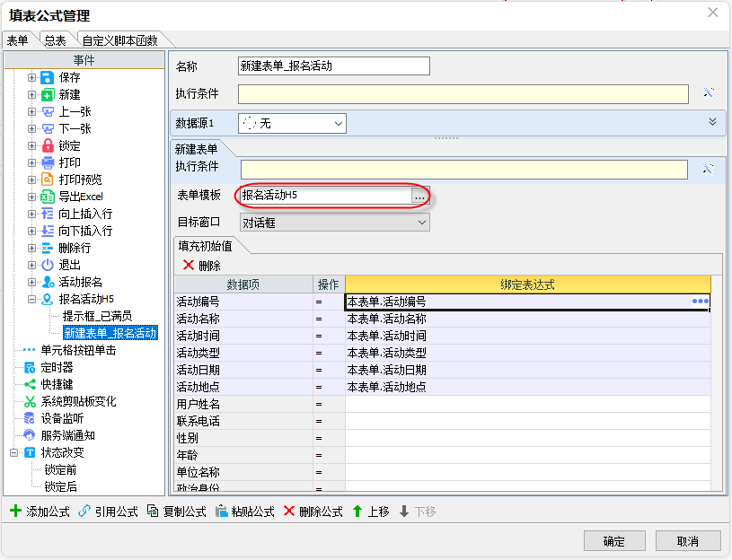This screenshot has width=732, height=560.
Task: Click the 退出 power icon
Action: tap(47, 265)
